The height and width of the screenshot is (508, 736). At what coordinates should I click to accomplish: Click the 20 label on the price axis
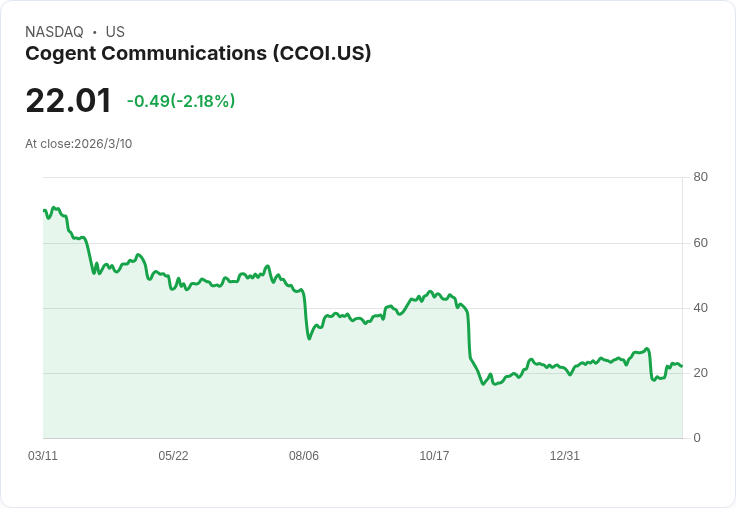pos(700,373)
